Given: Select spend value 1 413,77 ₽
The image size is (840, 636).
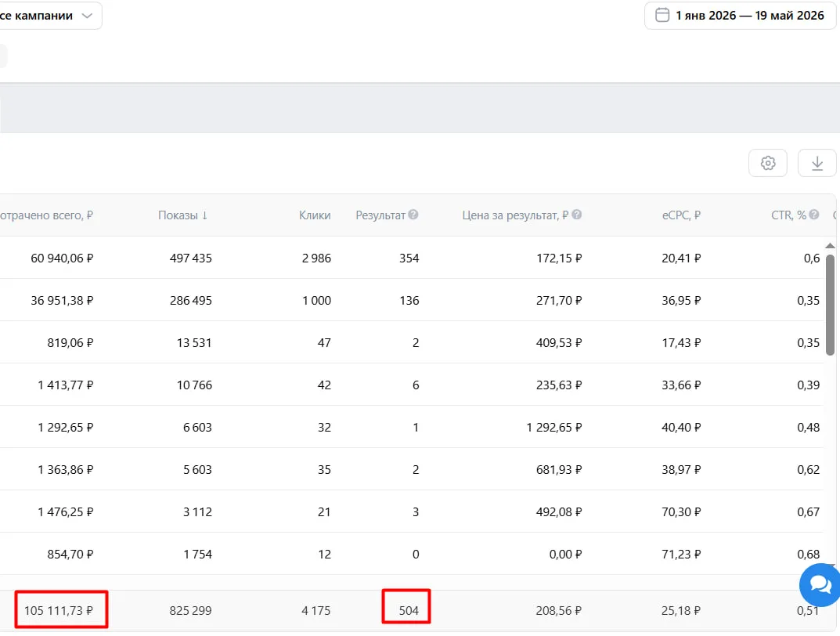Looking at the screenshot, I should click(x=65, y=385).
